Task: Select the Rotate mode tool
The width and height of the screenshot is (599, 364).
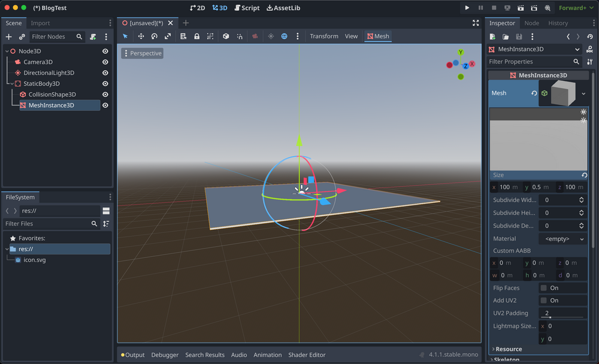Action: [x=155, y=36]
